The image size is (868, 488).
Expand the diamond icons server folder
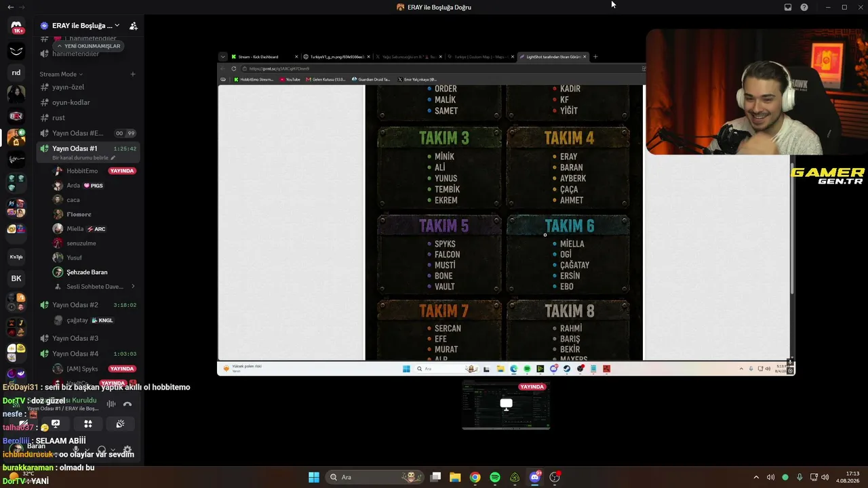click(x=16, y=183)
